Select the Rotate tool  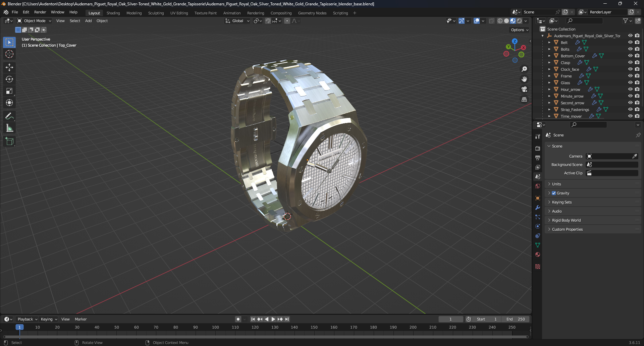pos(9,79)
